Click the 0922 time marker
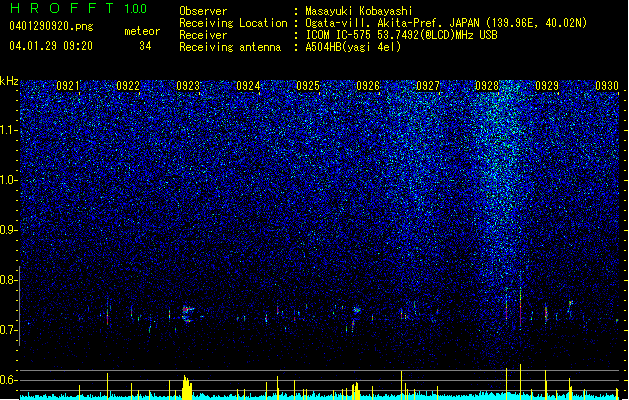This screenshot has width=629, height=400. (128, 86)
